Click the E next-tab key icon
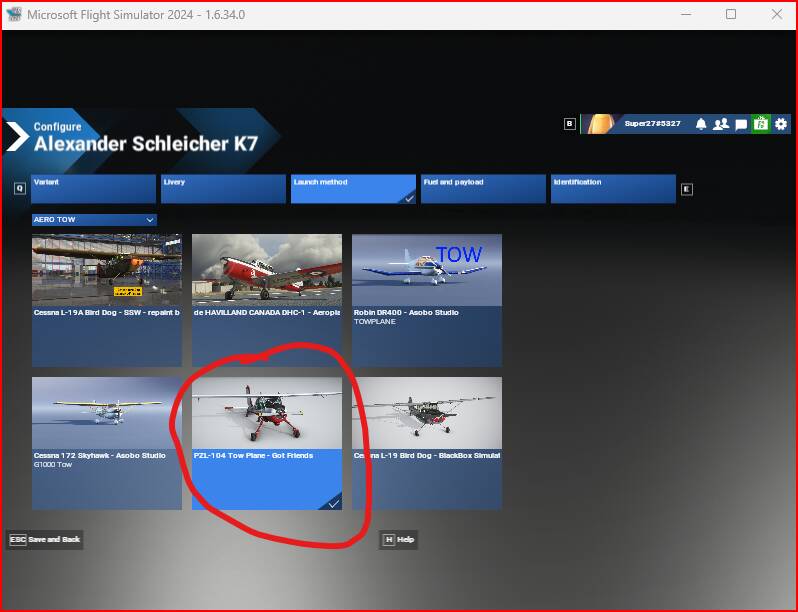Image resolution: width=798 pixels, height=612 pixels. (x=687, y=189)
